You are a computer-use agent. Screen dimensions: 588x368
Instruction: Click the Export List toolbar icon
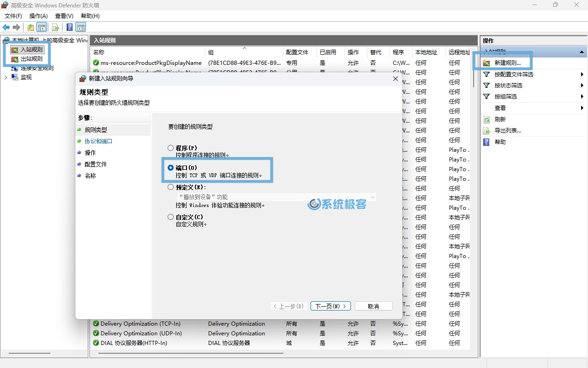pyautogui.click(x=56, y=28)
